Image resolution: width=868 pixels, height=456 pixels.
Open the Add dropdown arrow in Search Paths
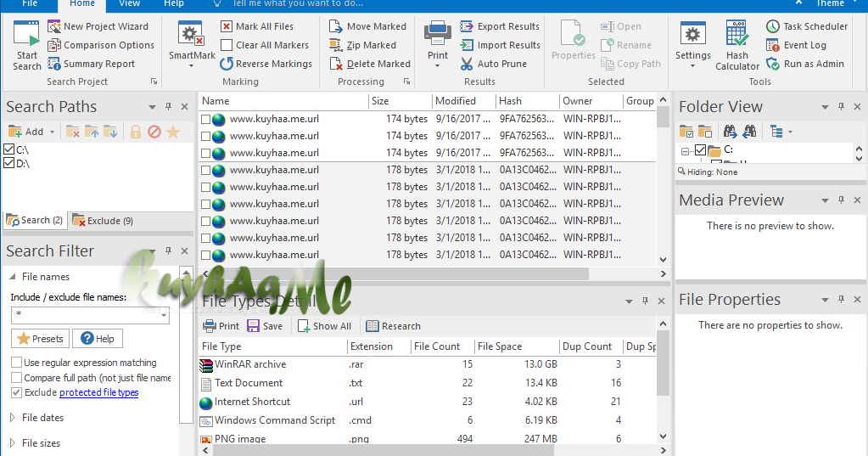[52, 132]
